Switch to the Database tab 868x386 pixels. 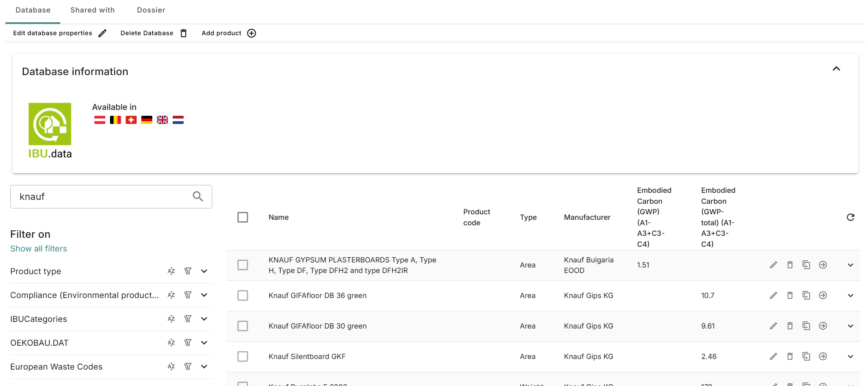[33, 10]
